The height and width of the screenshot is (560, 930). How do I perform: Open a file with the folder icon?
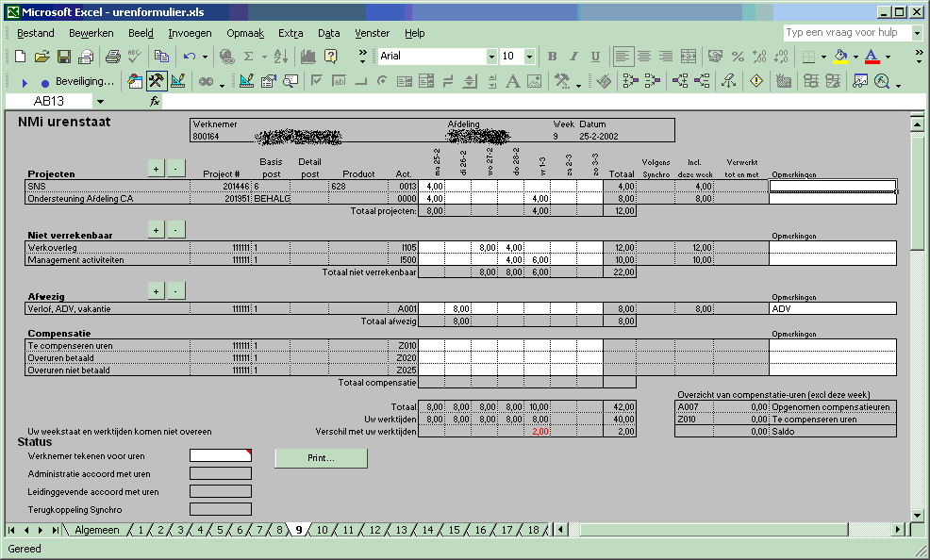coord(42,57)
